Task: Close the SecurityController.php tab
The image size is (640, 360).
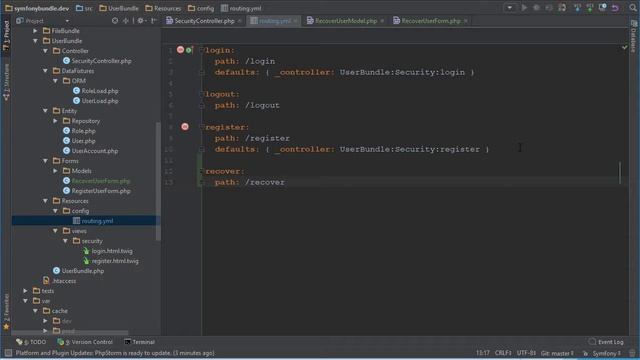Action: coord(240,21)
